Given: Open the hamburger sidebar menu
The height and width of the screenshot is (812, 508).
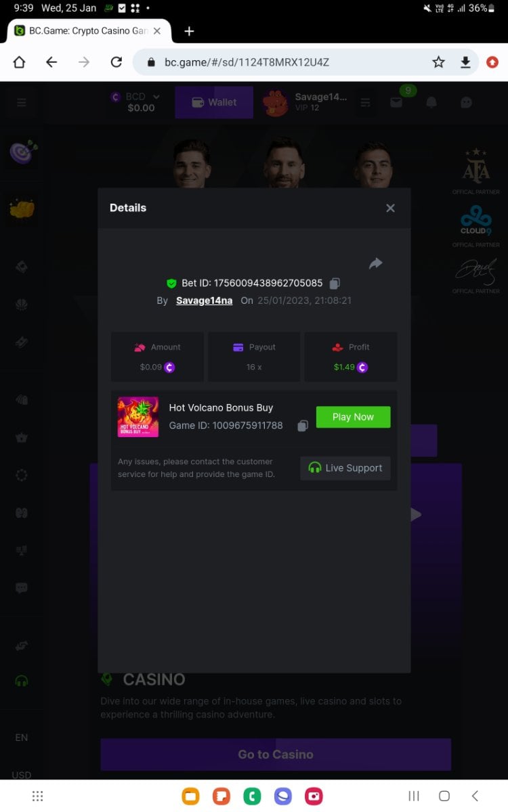Looking at the screenshot, I should point(22,102).
